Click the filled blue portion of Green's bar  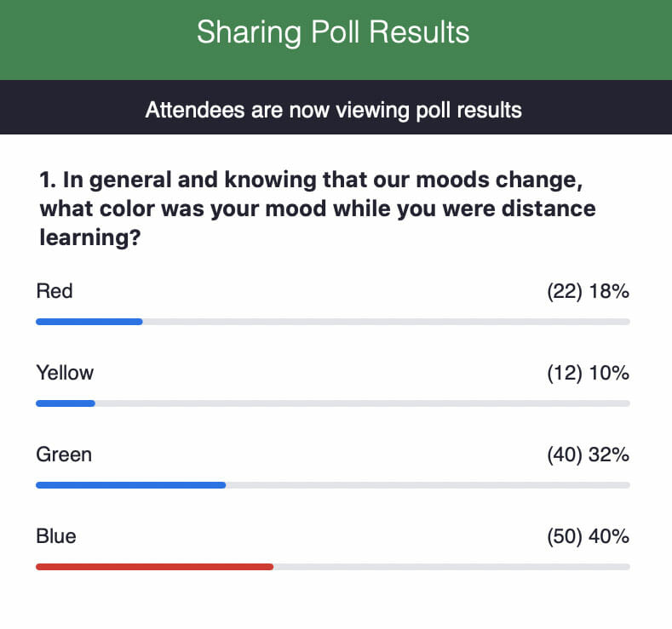[x=130, y=485]
